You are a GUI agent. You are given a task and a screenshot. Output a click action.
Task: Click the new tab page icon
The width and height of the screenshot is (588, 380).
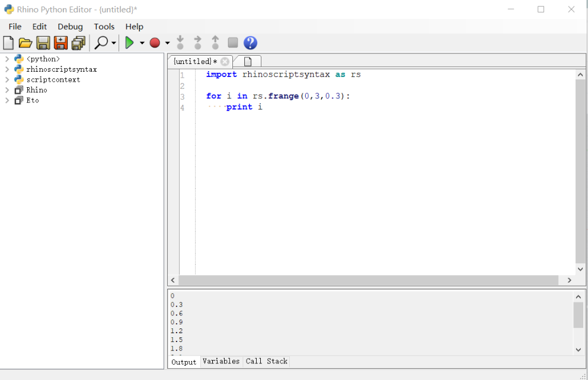click(x=248, y=62)
